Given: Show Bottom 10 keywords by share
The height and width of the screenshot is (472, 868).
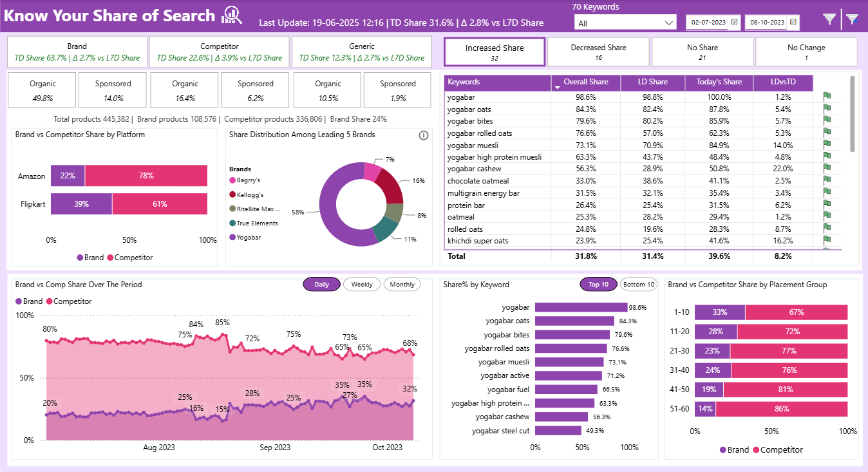Looking at the screenshot, I should tap(639, 285).
